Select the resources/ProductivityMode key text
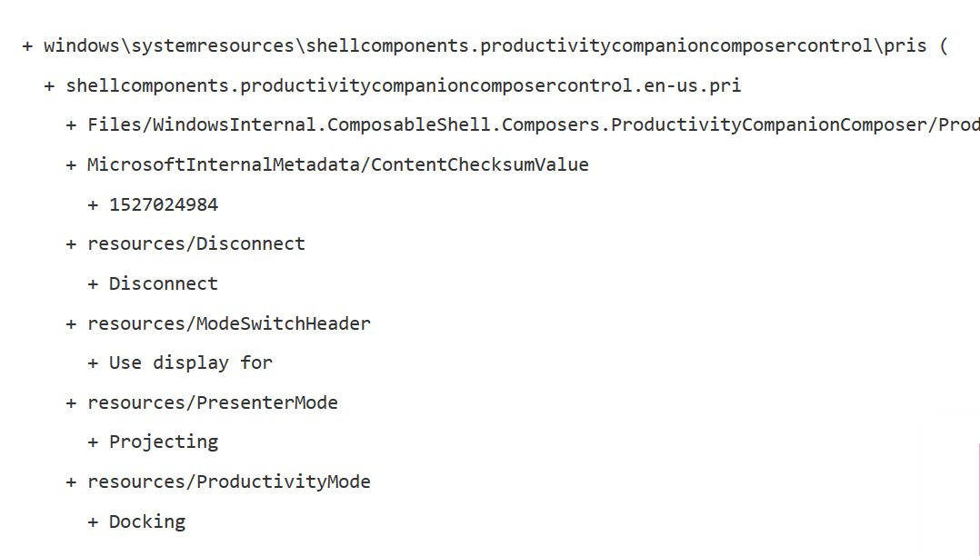This screenshot has width=980, height=556. pos(229,482)
